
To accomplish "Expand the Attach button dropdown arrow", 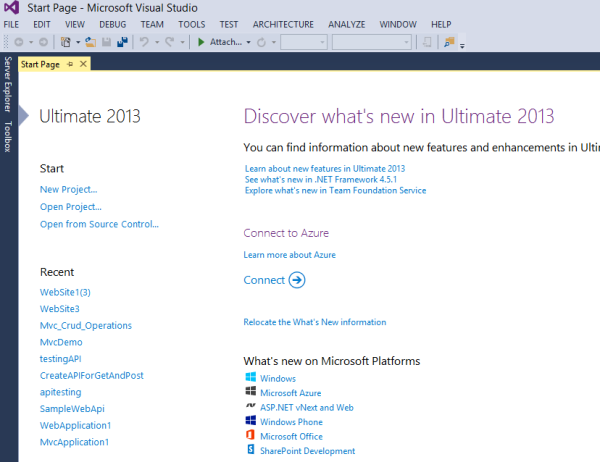I will pos(248,42).
